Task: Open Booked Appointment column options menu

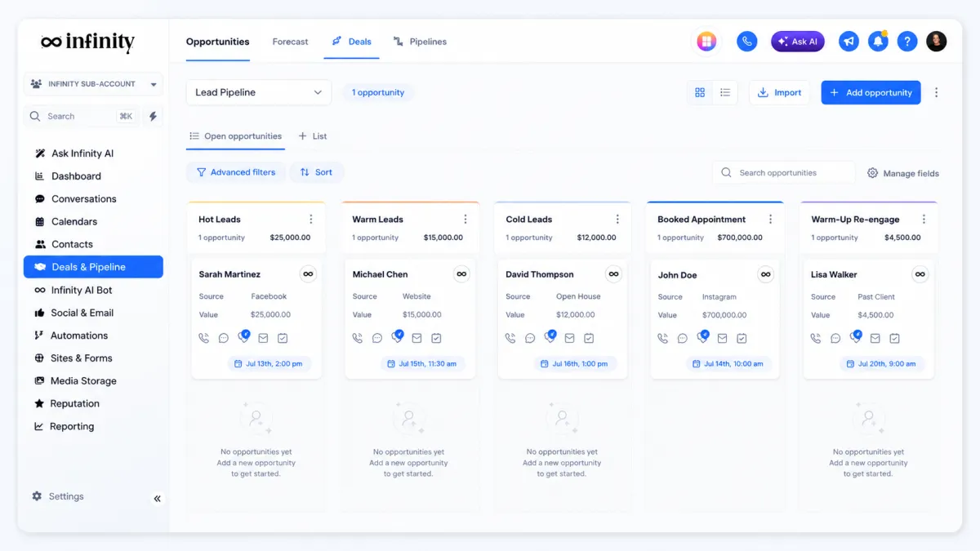Action: click(770, 220)
